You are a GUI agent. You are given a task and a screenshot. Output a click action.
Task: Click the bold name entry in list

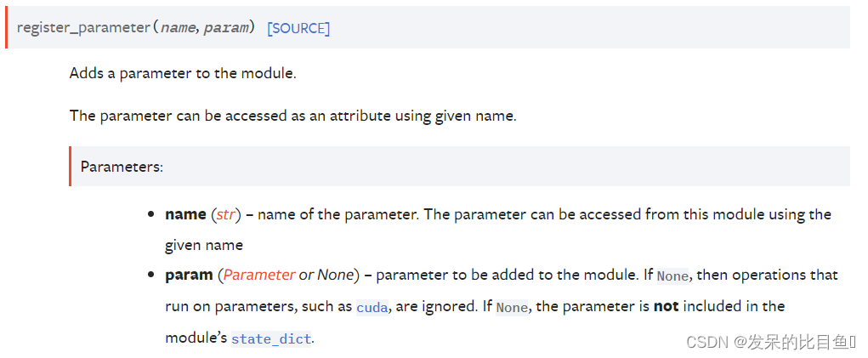tap(185, 214)
